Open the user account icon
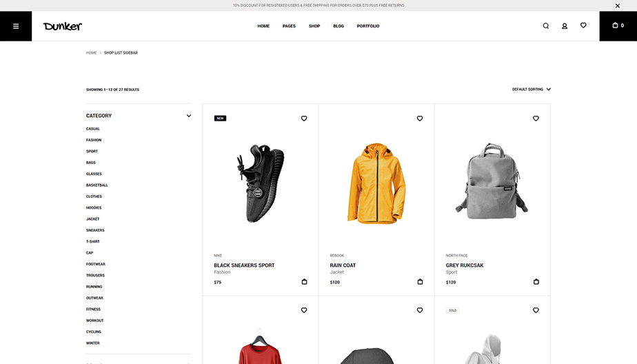 [x=565, y=26]
